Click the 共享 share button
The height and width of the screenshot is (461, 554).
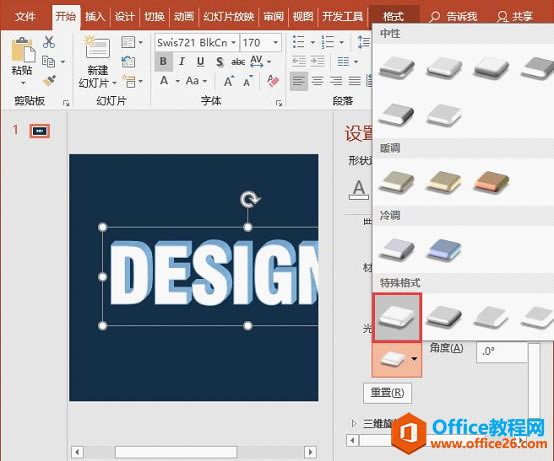[514, 16]
